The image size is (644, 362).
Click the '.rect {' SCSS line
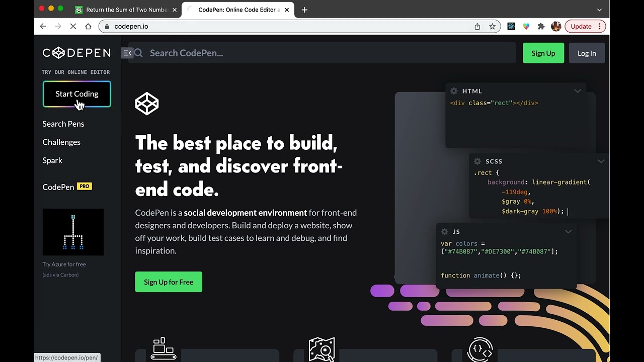coord(486,172)
